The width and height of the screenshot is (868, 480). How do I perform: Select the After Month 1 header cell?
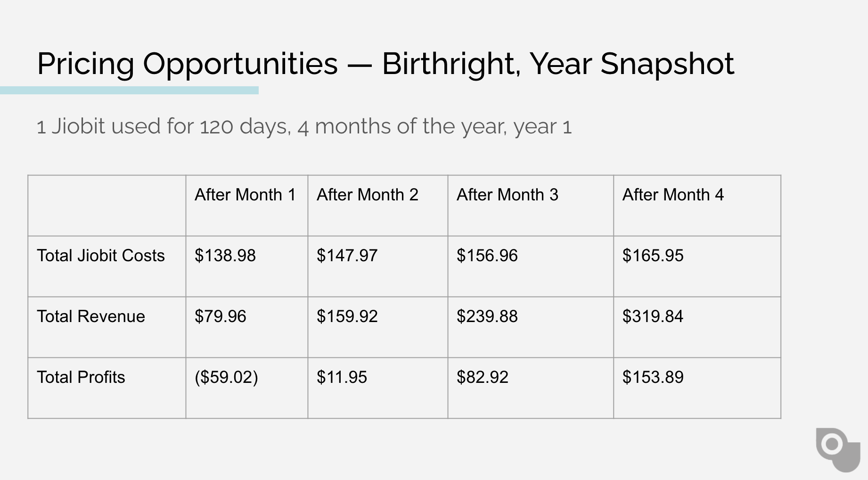247,206
